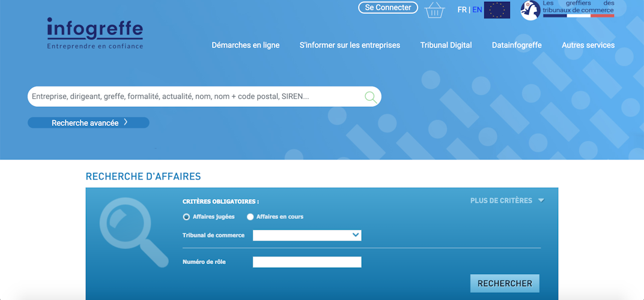The width and height of the screenshot is (644, 300).
Task: Open the Autres services menu
Action: (x=588, y=45)
